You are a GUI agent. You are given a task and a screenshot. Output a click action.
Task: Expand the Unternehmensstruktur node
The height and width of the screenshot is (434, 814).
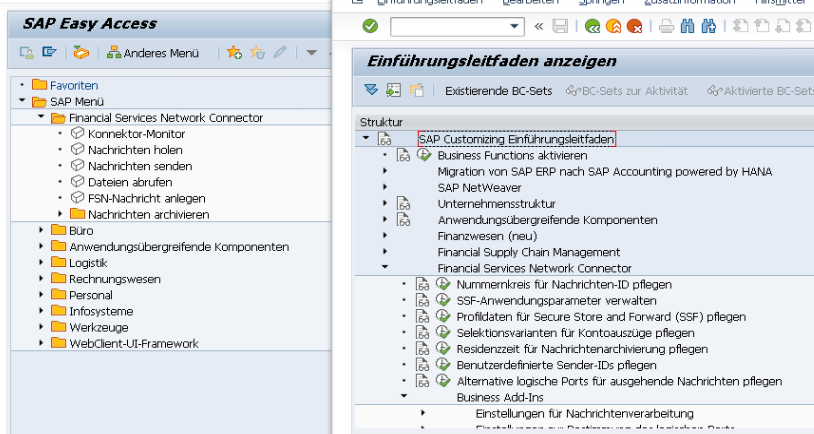click(x=384, y=204)
